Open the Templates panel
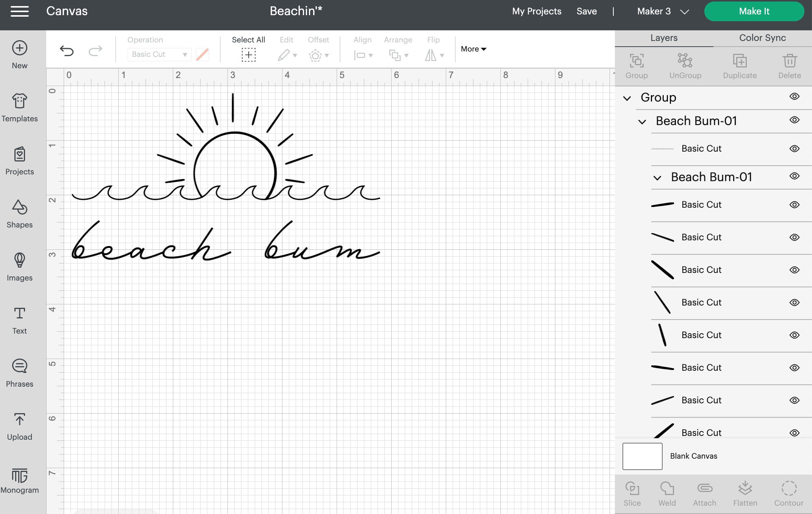Image resolution: width=812 pixels, height=514 pixels. pos(19,107)
